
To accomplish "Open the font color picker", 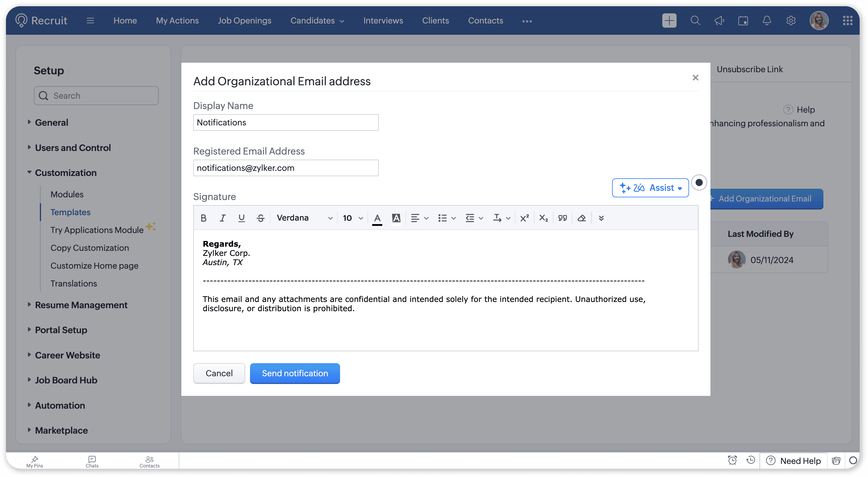I will tap(377, 218).
